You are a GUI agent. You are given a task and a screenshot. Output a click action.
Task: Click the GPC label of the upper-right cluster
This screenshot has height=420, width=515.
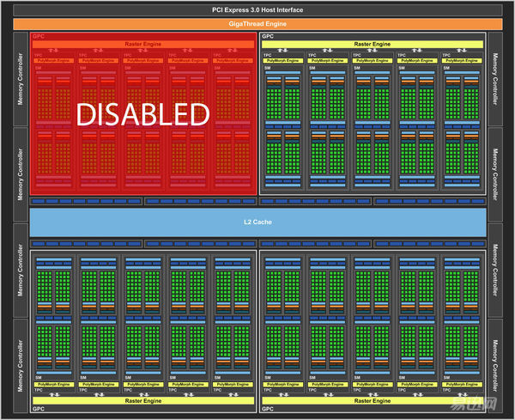[268, 36]
